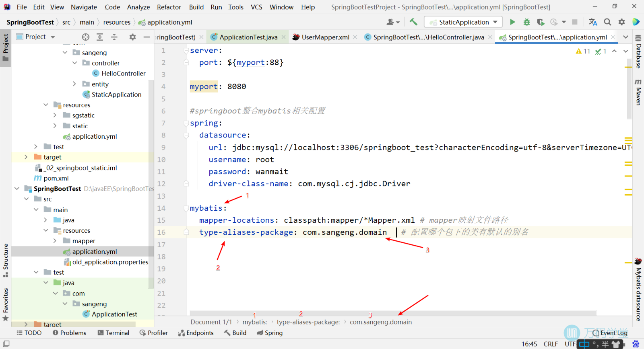
Task: Collapse all in Project panel
Action: tap(114, 37)
